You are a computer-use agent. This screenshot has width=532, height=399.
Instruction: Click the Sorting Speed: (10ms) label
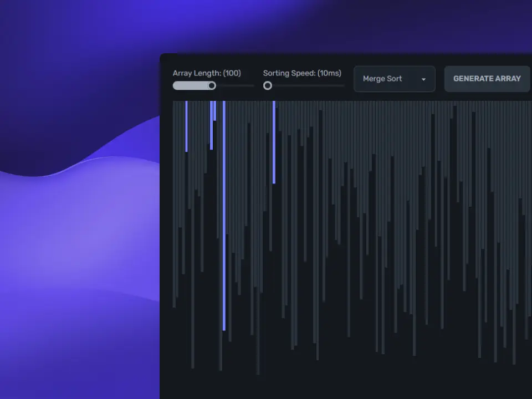(x=302, y=73)
